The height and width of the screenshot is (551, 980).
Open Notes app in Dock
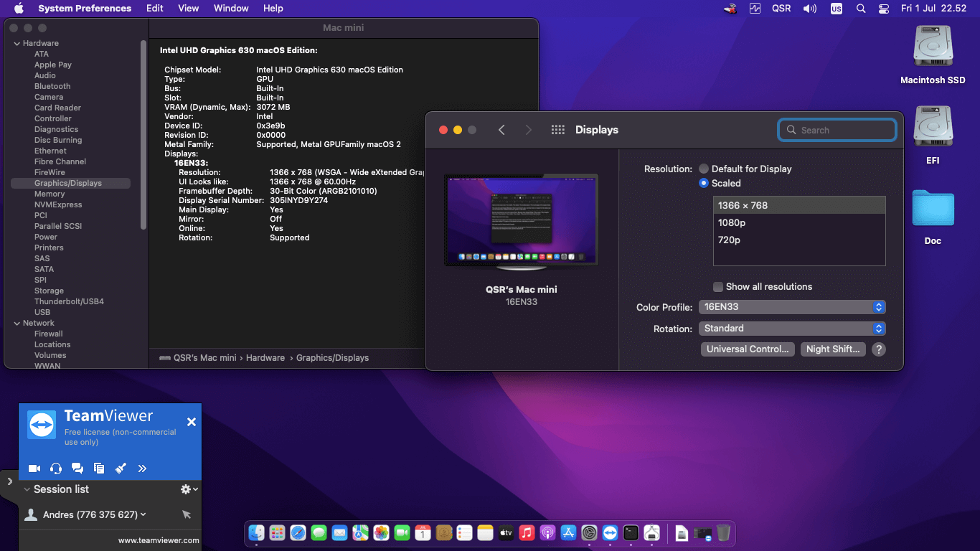tap(485, 533)
